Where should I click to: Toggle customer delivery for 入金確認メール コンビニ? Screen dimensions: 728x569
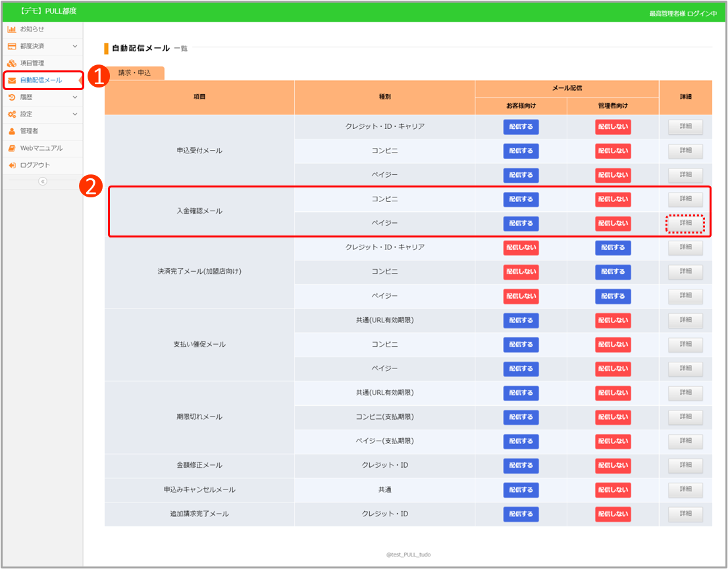[521, 199]
